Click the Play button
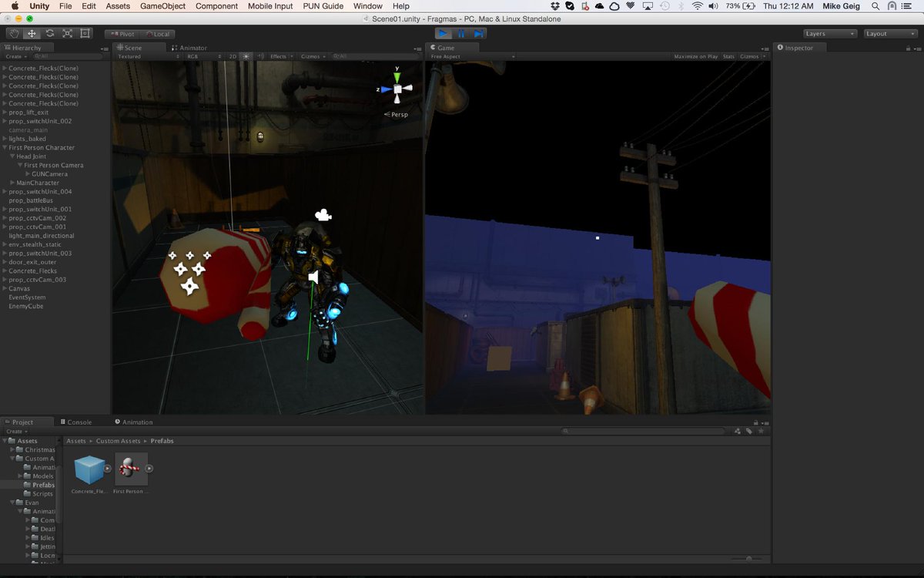This screenshot has height=578, width=924. (x=444, y=34)
